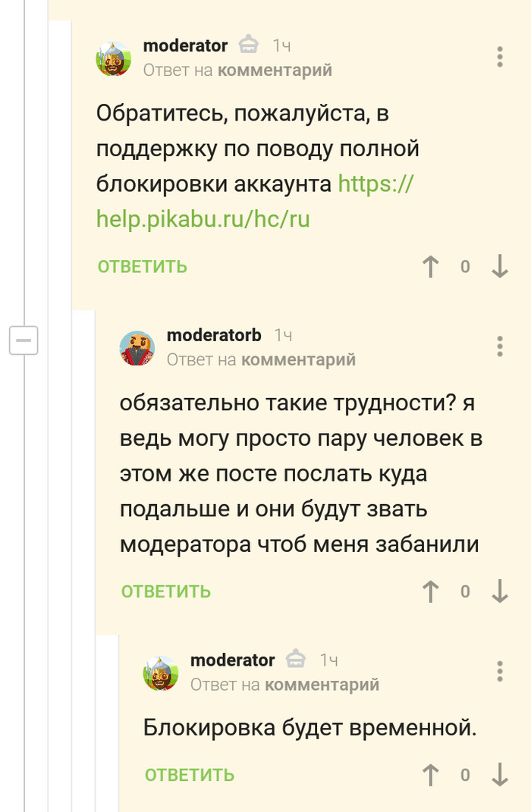The width and height of the screenshot is (531, 812).
Task: Upvote the 'Блокировка будет временной' comment
Action: tap(431, 775)
